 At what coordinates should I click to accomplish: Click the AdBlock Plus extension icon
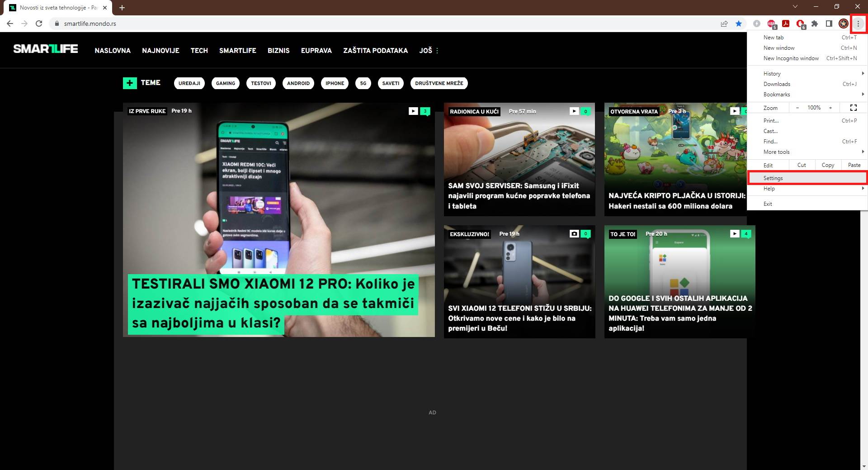(771, 24)
